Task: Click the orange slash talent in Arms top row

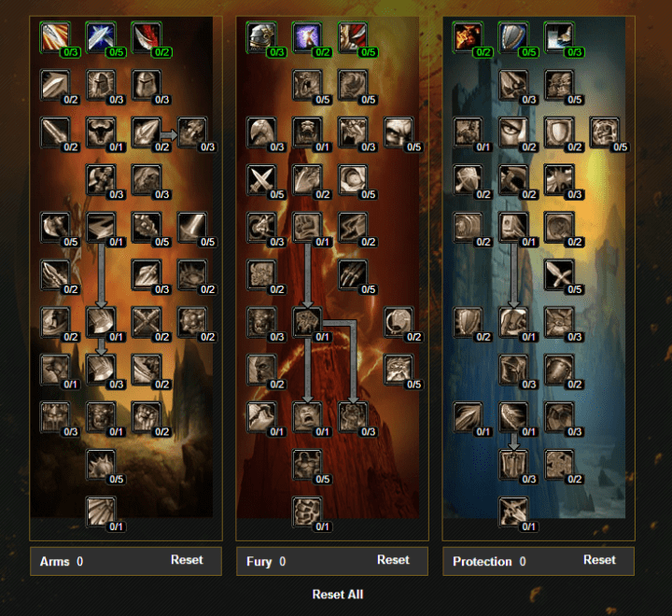Action: point(55,36)
